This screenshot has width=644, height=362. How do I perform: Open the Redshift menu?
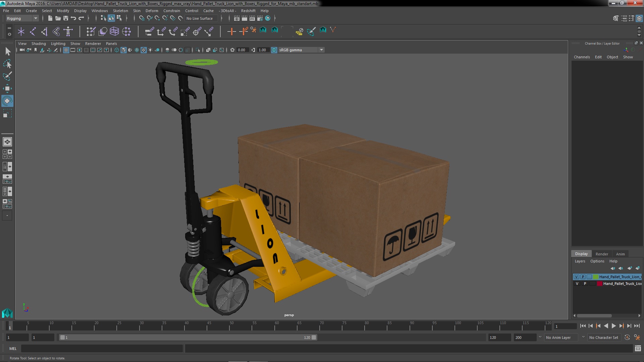tap(248, 11)
